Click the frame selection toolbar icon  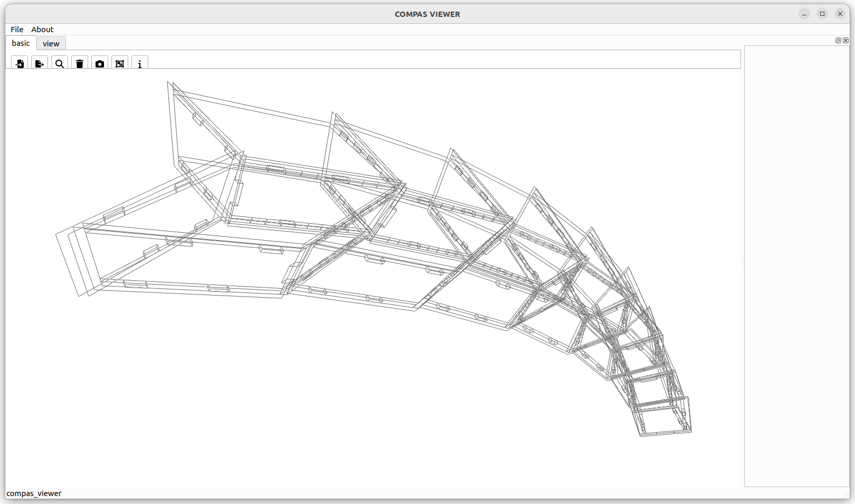[120, 63]
